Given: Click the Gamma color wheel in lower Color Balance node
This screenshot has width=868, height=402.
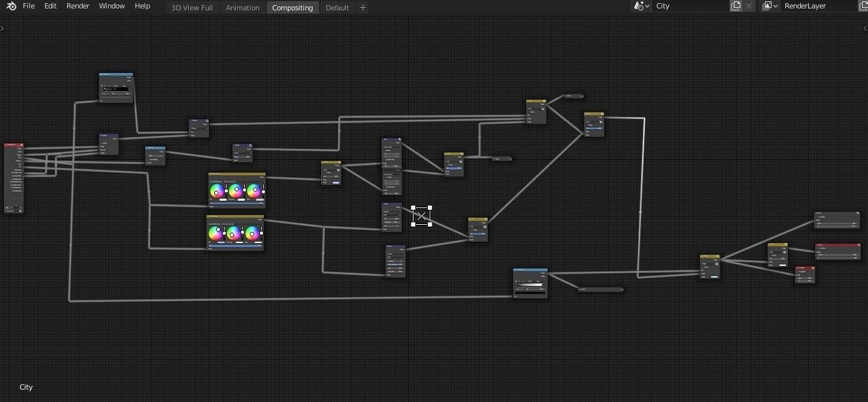Looking at the screenshot, I should coord(234,233).
